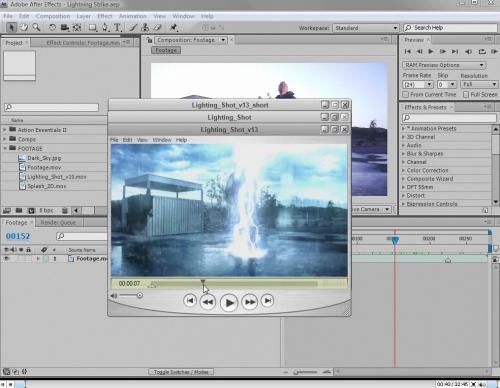The width and height of the screenshot is (500, 388).
Task: Select the Brush tool
Action: [x=133, y=27]
